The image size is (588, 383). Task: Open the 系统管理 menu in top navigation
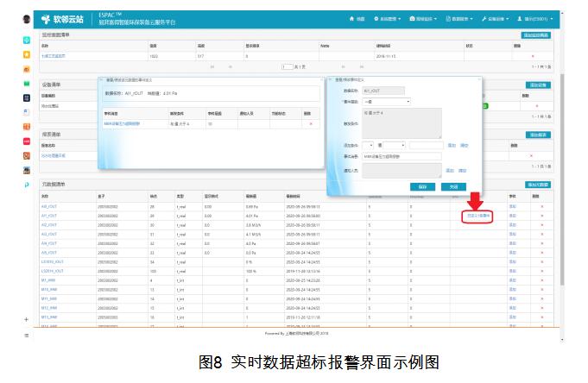[391, 18]
